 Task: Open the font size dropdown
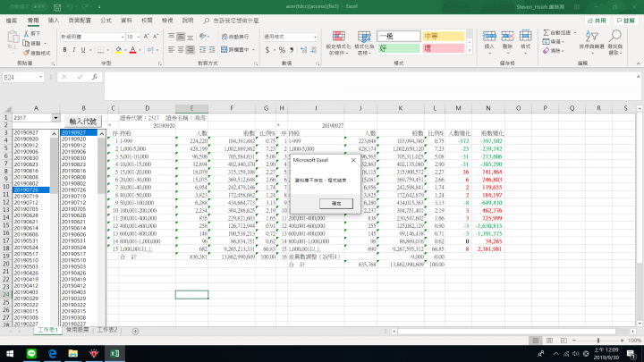click(x=139, y=37)
